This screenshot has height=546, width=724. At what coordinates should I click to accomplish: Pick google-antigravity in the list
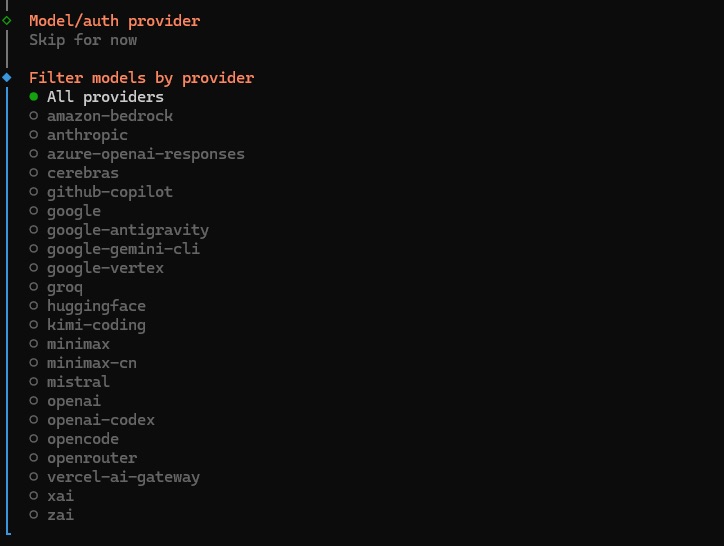(127, 230)
